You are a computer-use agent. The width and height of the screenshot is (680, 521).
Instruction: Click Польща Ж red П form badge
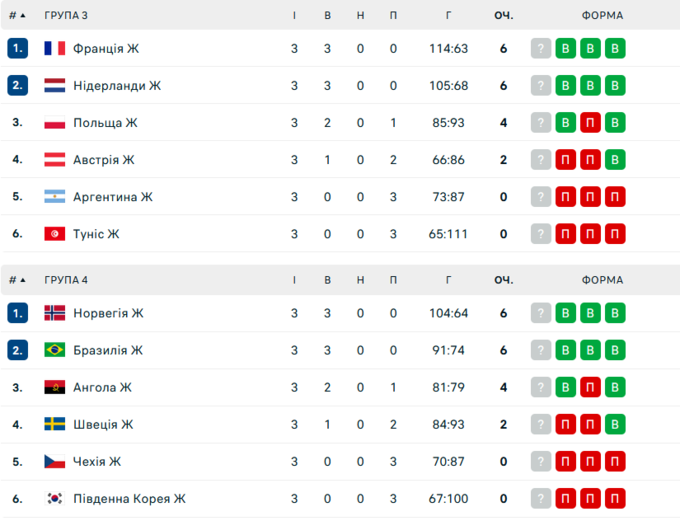point(590,123)
